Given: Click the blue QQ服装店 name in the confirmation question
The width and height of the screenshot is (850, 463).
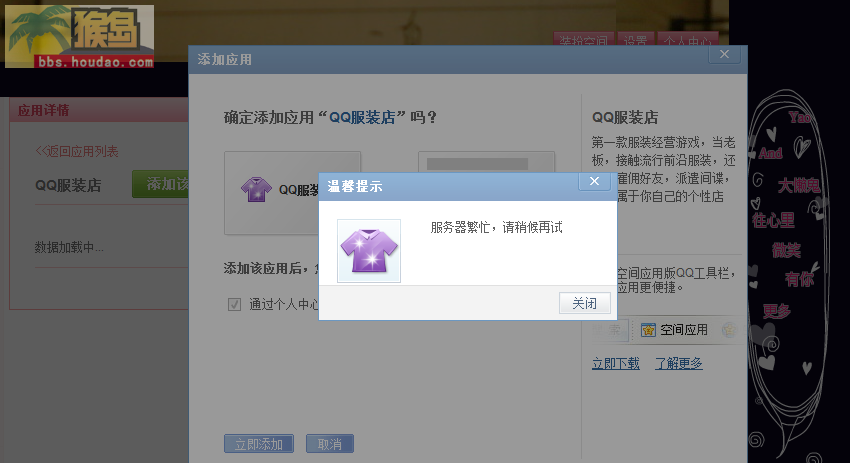Looking at the screenshot, I should pos(362,117).
